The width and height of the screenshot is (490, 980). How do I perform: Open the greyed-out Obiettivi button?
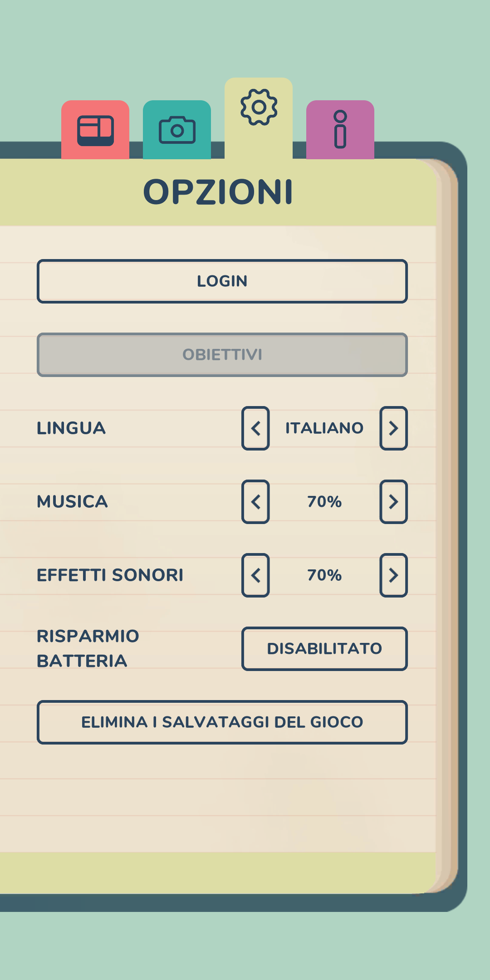tap(222, 355)
